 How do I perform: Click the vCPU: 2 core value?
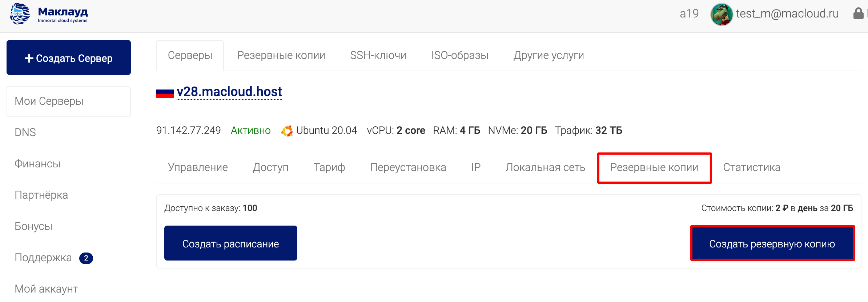coord(396,130)
